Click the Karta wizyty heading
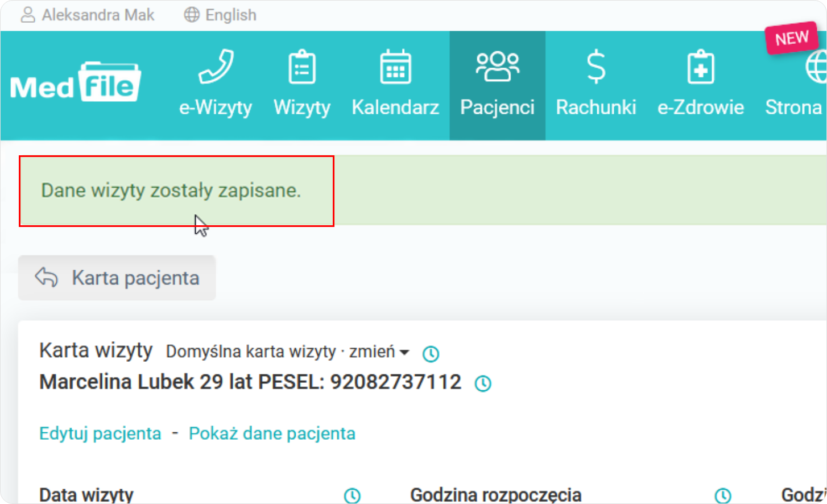827x504 pixels. (x=96, y=351)
